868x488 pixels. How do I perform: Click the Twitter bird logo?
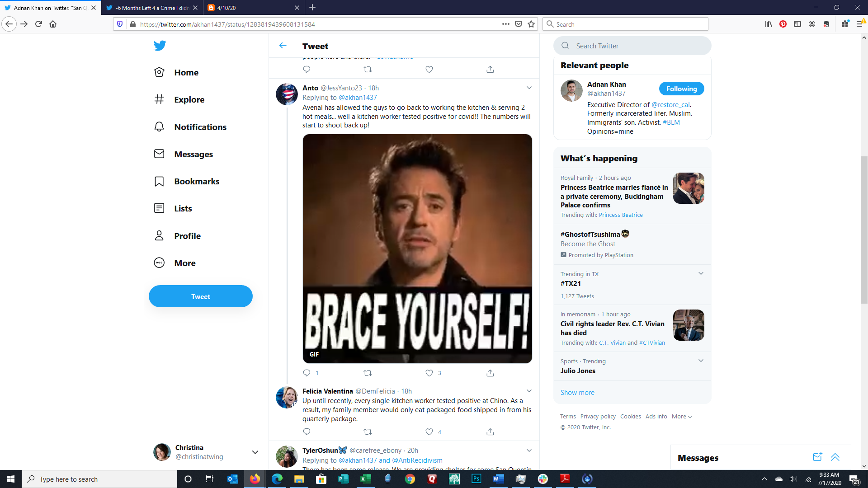[x=160, y=46]
